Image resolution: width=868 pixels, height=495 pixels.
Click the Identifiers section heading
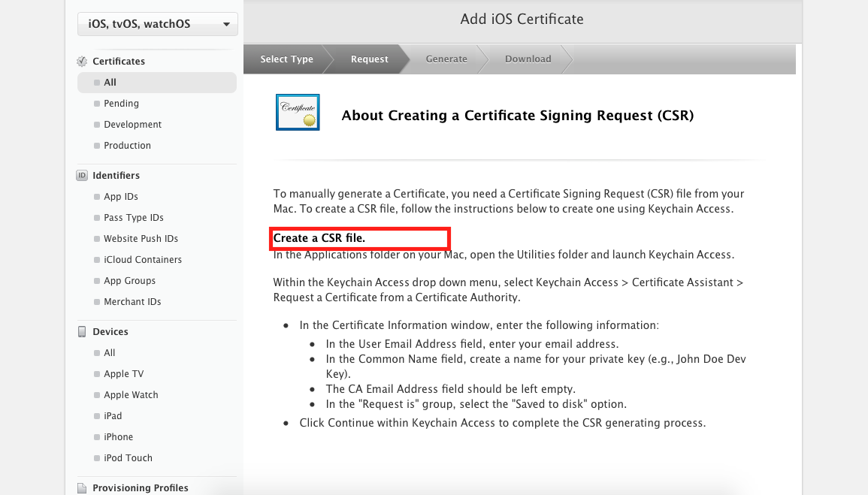[116, 175]
